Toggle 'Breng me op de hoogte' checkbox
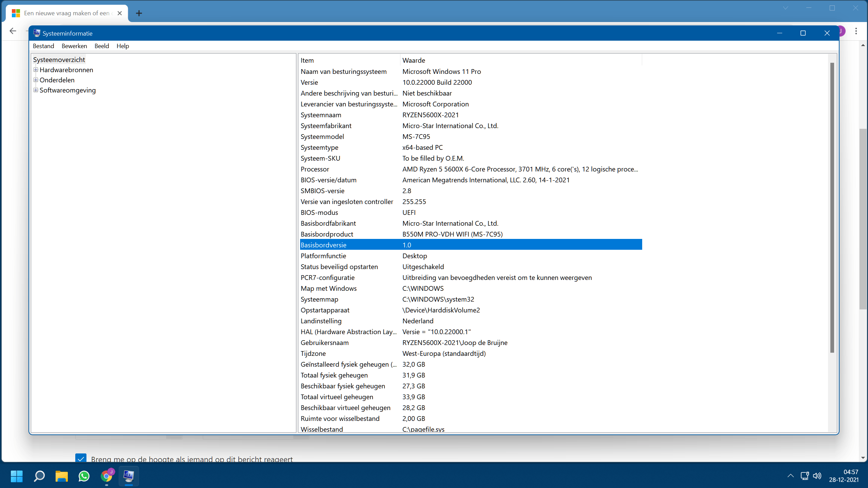This screenshot has width=868, height=488. pyautogui.click(x=81, y=458)
